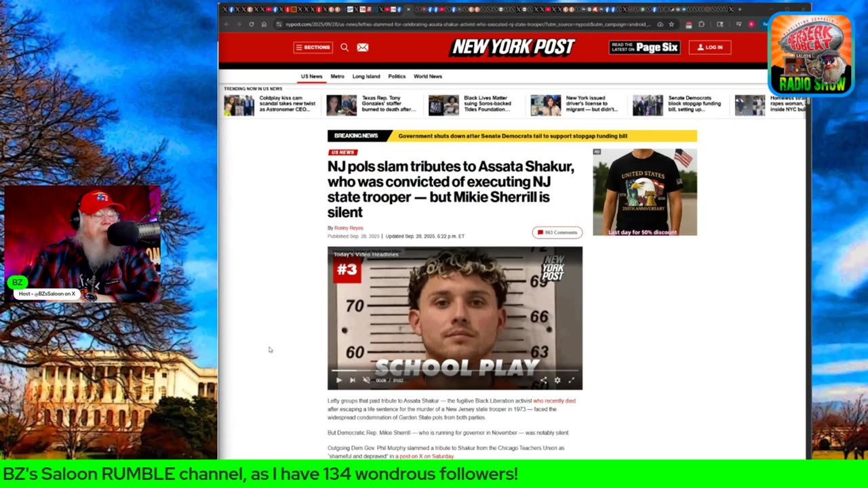Image resolution: width=868 pixels, height=488 pixels.
Task: Click the New York Post logo
Action: (513, 47)
